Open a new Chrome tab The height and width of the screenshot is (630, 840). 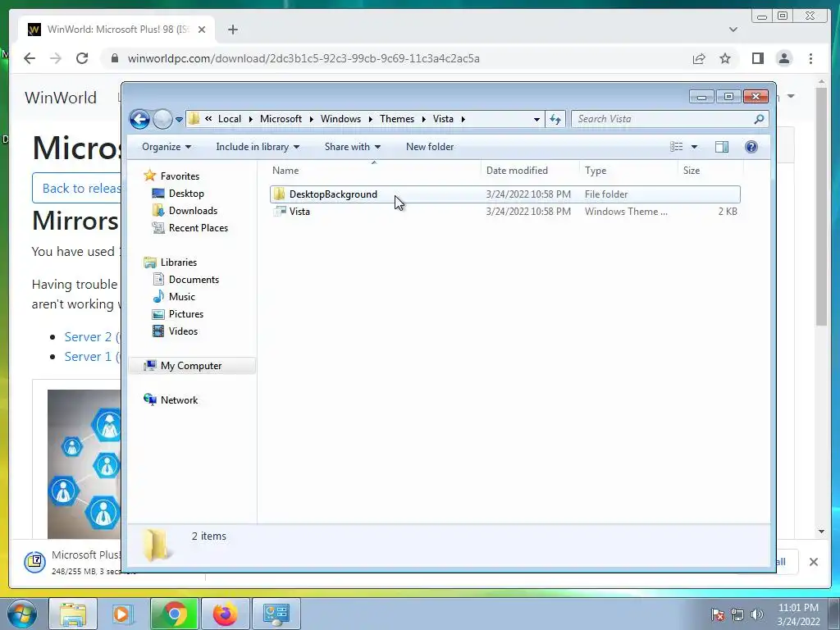232,30
